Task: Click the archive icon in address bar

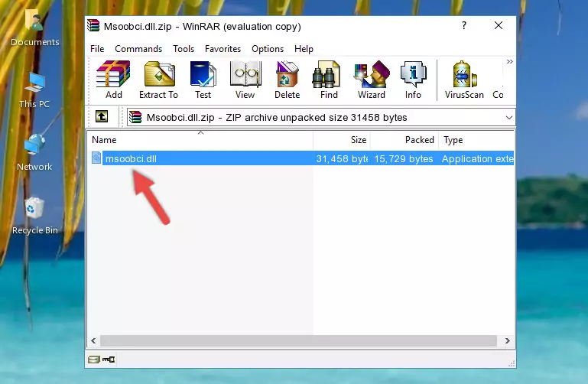Action: click(x=135, y=117)
